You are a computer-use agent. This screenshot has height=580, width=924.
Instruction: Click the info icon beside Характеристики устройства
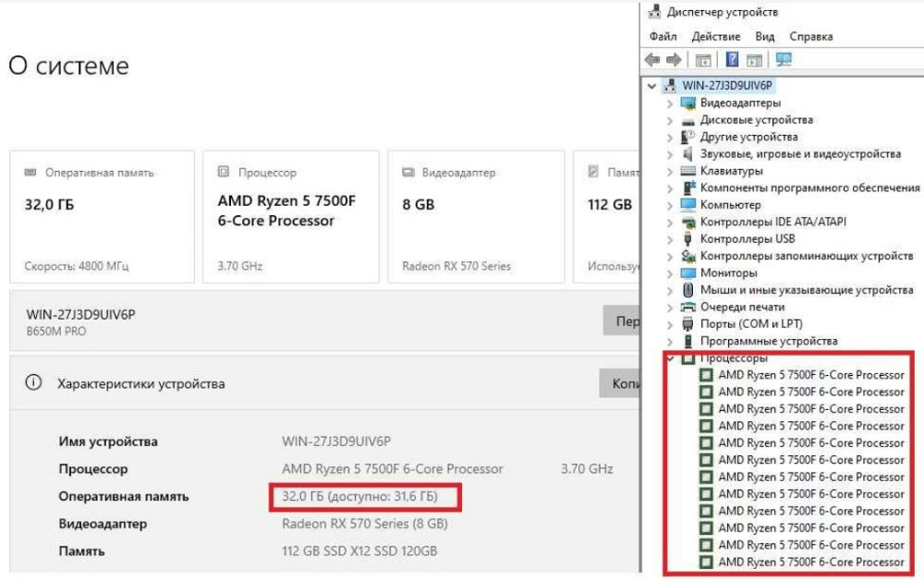click(34, 383)
